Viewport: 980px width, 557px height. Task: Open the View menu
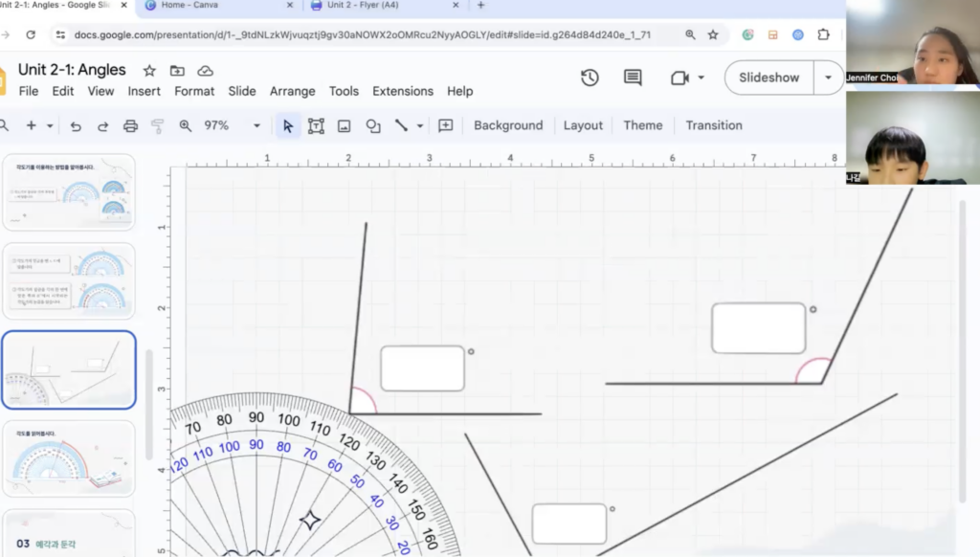[100, 91]
